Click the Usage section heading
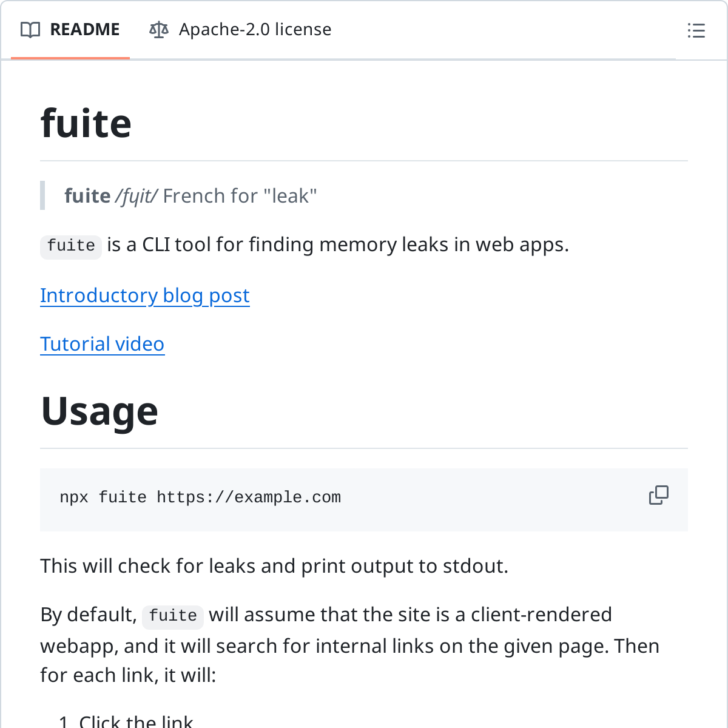Viewport: 728px width, 728px height. point(99,411)
